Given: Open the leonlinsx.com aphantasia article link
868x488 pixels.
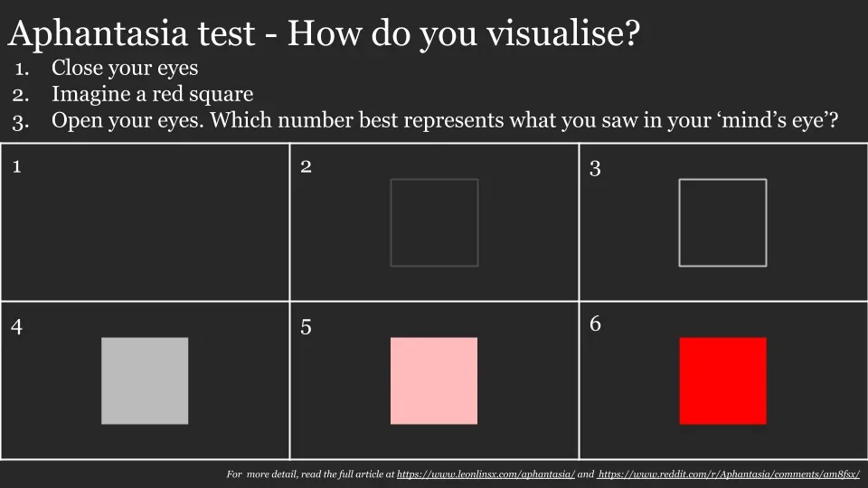Looking at the screenshot, I should (x=486, y=474).
